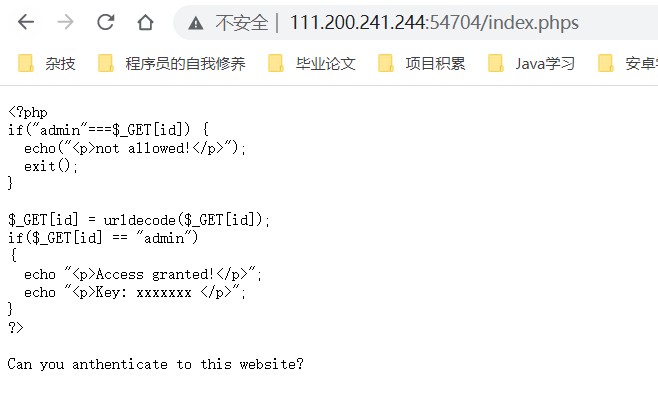
Task: Click the folder icon beside Java学习
Action: click(x=496, y=63)
